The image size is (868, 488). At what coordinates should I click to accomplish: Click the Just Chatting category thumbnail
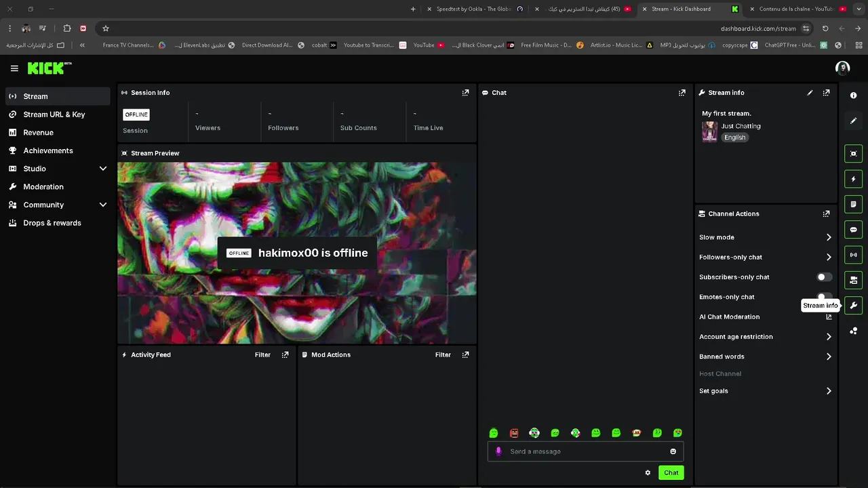pyautogui.click(x=709, y=131)
